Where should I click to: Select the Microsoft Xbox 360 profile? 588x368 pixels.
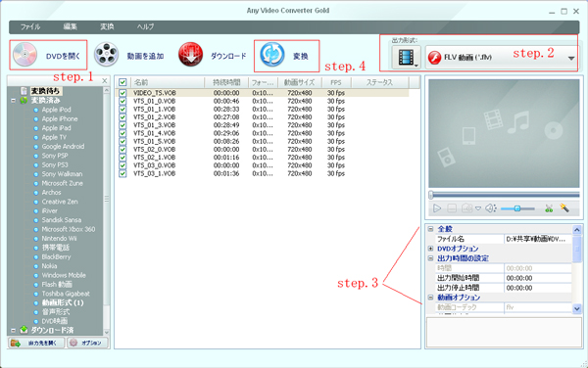[69, 229]
